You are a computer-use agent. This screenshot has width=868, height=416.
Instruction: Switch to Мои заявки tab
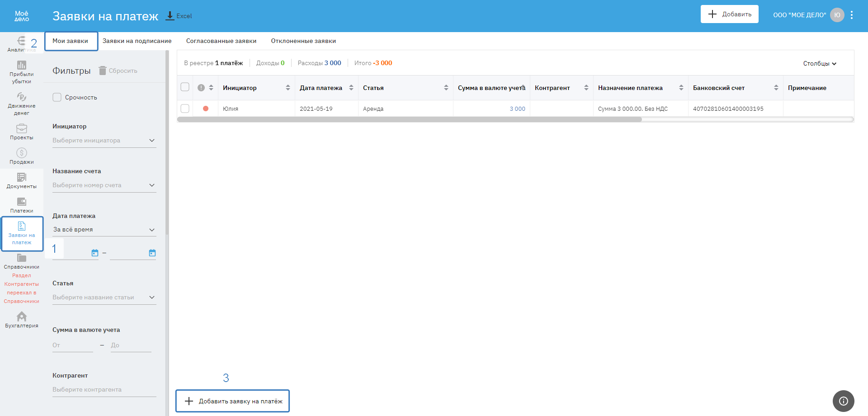[71, 41]
